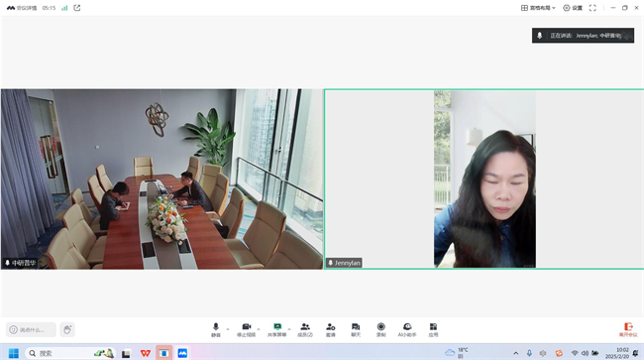This screenshot has width=644, height=360.
Task: Open the chat (聊天) panel
Action: pyautogui.click(x=356, y=329)
